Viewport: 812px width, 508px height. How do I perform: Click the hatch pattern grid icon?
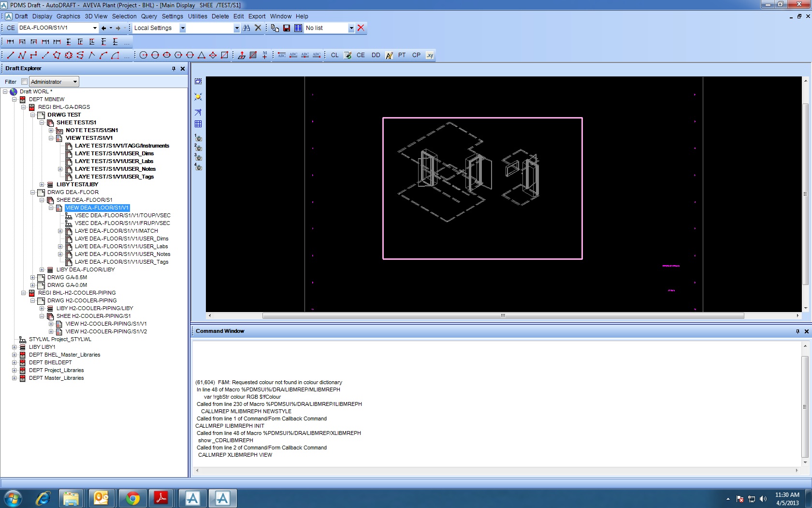253,55
